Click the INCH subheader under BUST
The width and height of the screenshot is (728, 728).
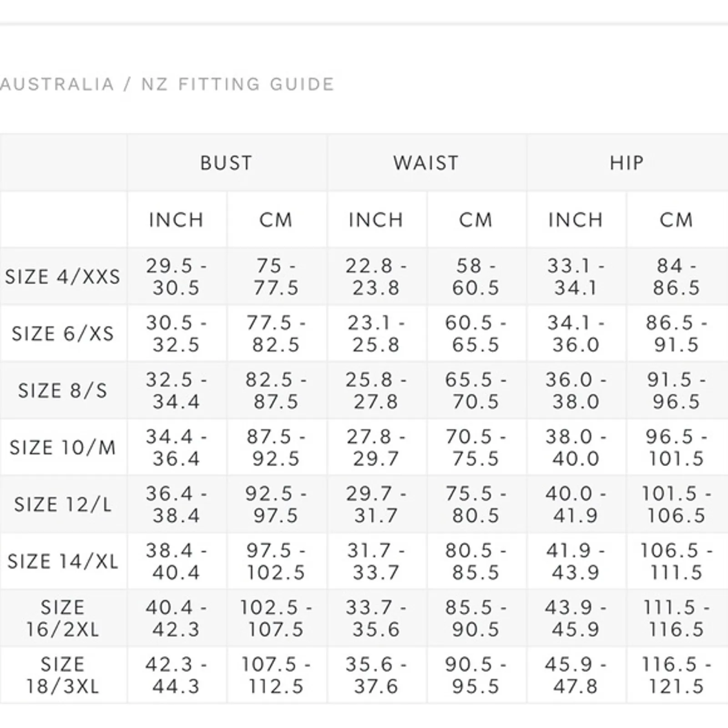click(x=176, y=220)
